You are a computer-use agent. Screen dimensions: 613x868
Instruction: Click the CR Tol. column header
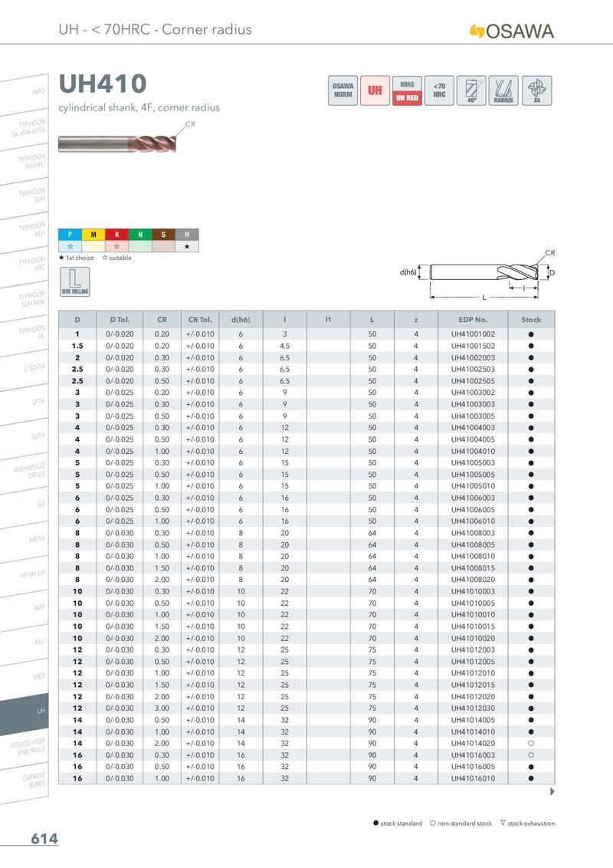point(200,320)
